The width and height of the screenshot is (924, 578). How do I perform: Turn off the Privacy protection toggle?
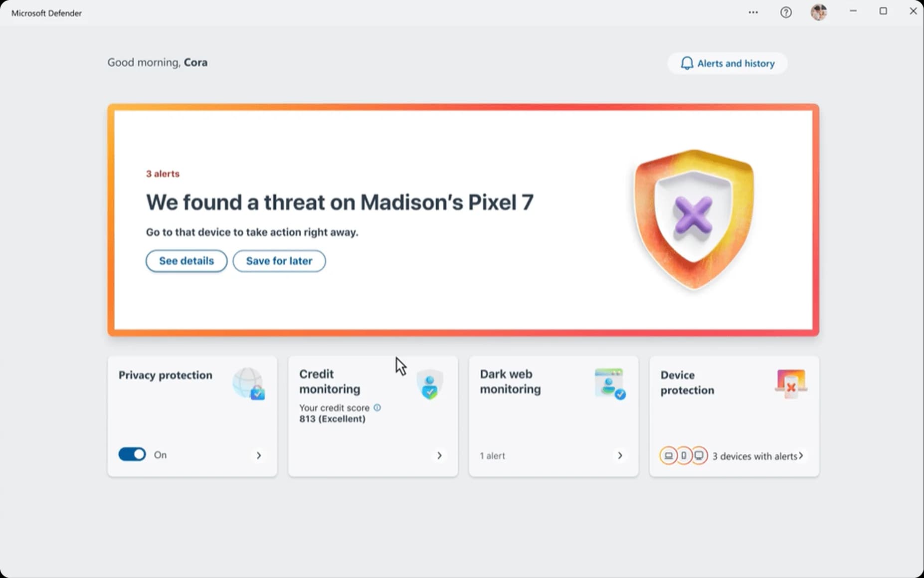tap(132, 454)
